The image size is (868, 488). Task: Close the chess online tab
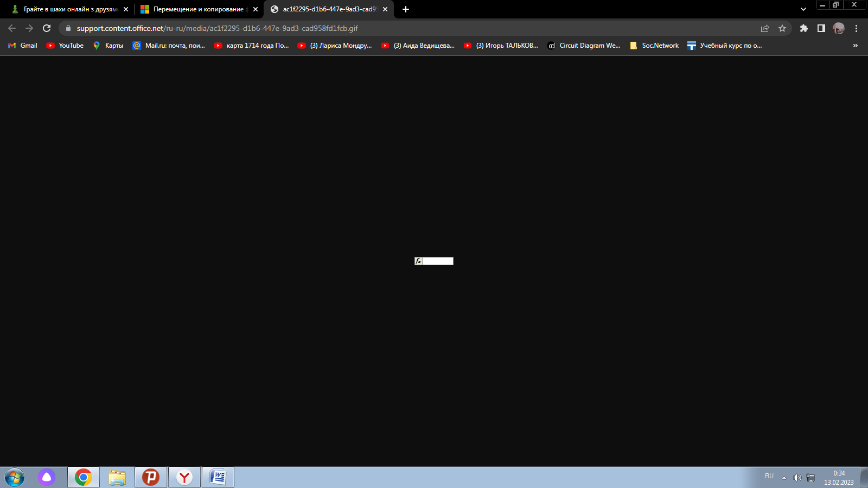126,9
